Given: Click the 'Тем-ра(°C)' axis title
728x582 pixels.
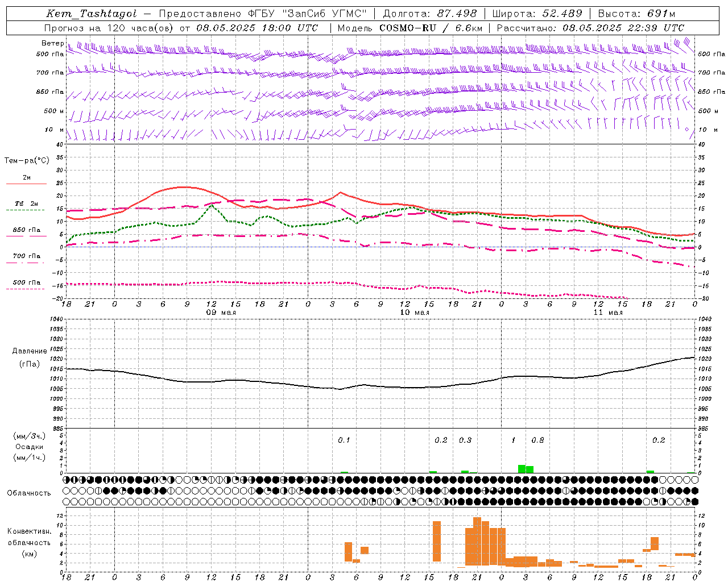Looking at the screenshot, I should pos(27,161).
